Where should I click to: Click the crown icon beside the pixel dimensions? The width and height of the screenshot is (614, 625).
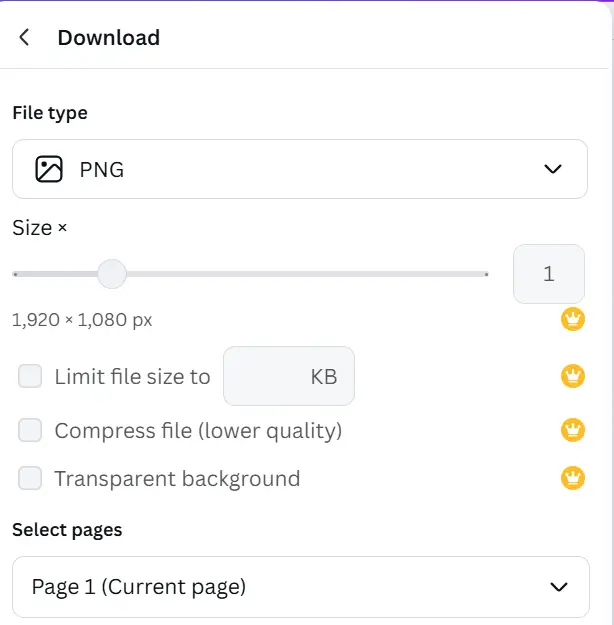point(573,319)
